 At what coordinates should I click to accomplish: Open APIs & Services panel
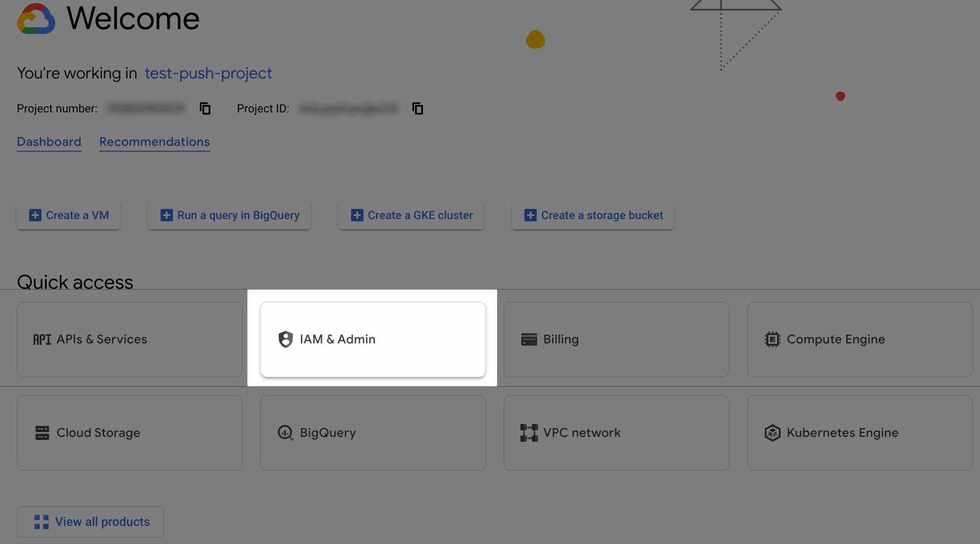[x=129, y=339]
